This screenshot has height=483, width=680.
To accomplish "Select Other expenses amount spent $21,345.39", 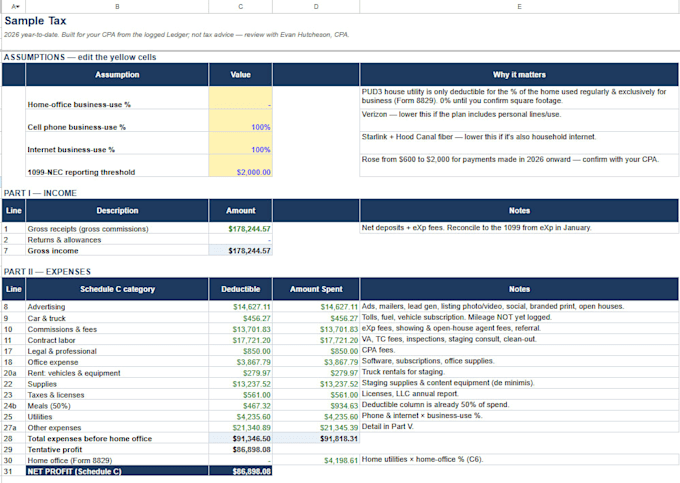I will pos(316,428).
